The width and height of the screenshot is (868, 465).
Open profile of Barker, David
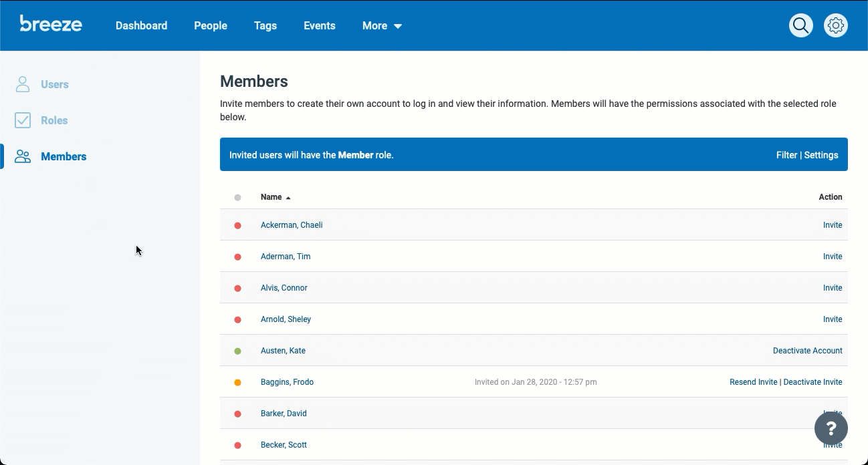284,414
